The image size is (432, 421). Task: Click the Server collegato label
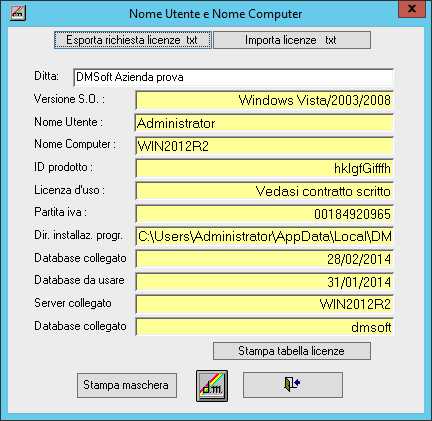(x=73, y=303)
